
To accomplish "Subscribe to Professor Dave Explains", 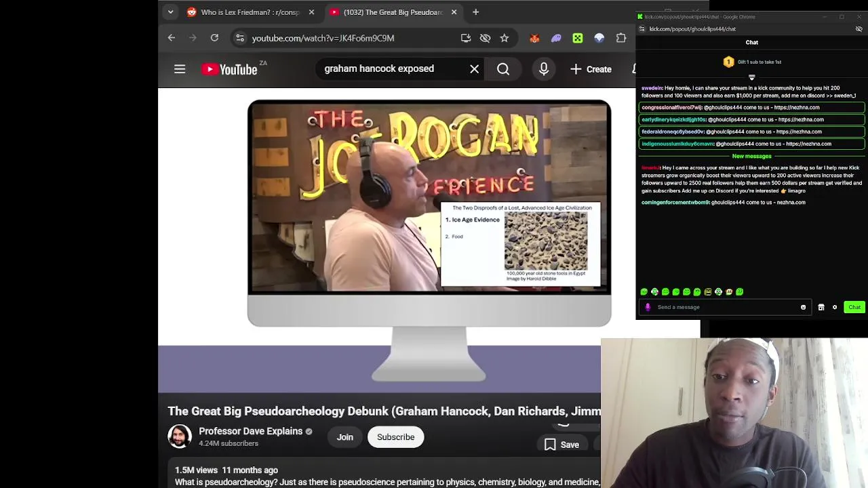I will click(395, 437).
